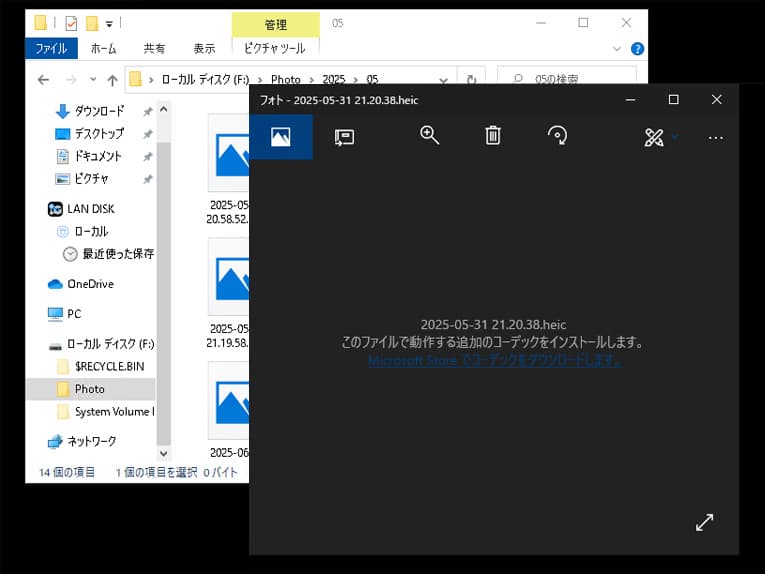Follow the Microsoft Store codec download link

[x=495, y=360]
